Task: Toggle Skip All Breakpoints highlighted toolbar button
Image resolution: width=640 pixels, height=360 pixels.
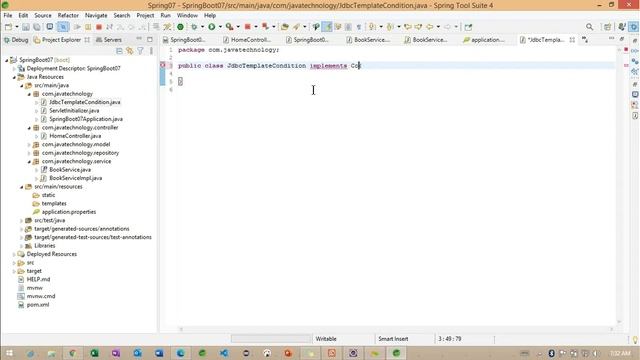Action: pos(63,27)
